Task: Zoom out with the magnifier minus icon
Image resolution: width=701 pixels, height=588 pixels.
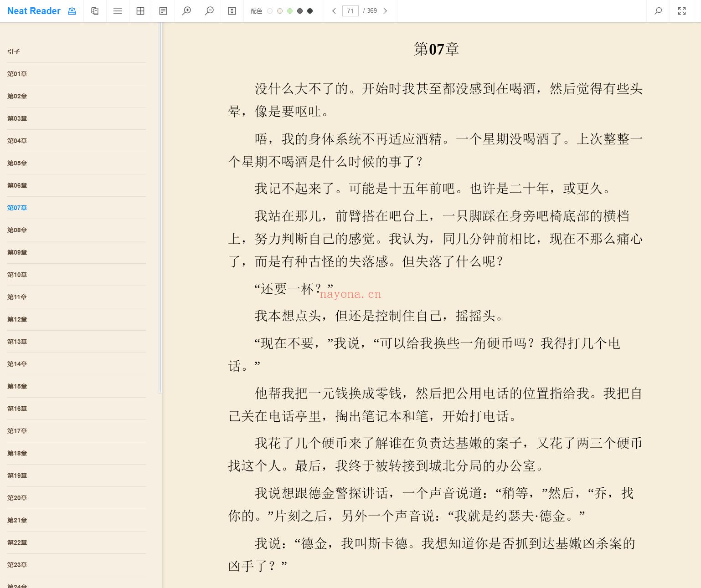Action: (x=209, y=11)
